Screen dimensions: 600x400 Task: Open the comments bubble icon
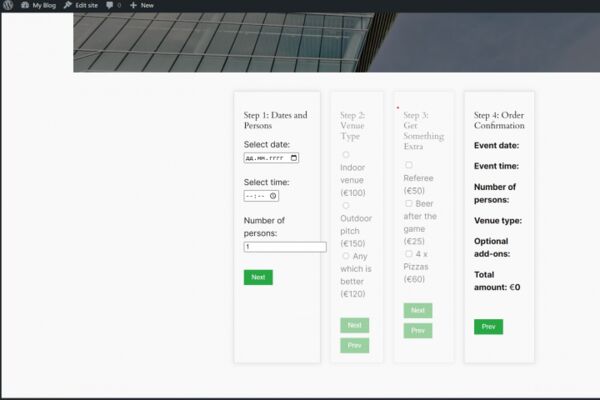[110, 5]
